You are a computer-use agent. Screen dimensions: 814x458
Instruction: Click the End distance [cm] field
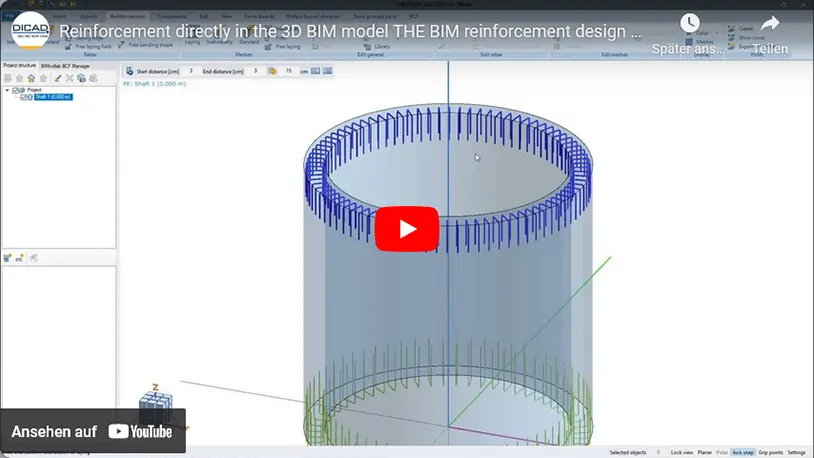click(255, 71)
